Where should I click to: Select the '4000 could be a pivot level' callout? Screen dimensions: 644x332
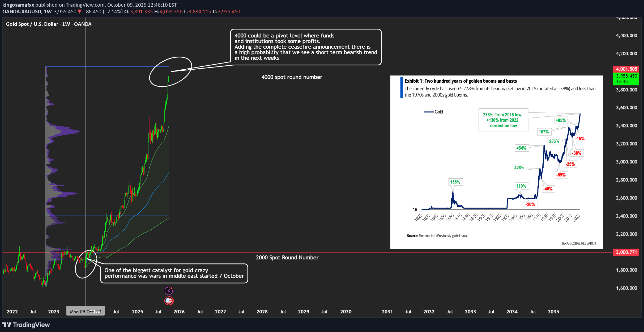click(x=305, y=47)
